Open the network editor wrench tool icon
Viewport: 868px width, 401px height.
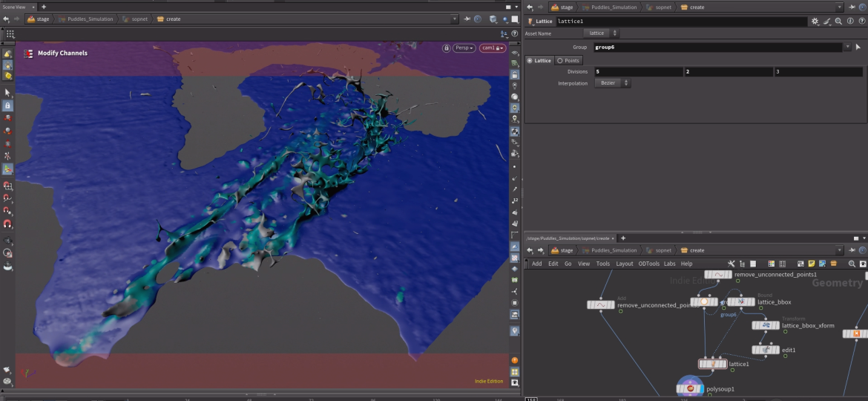(x=731, y=264)
